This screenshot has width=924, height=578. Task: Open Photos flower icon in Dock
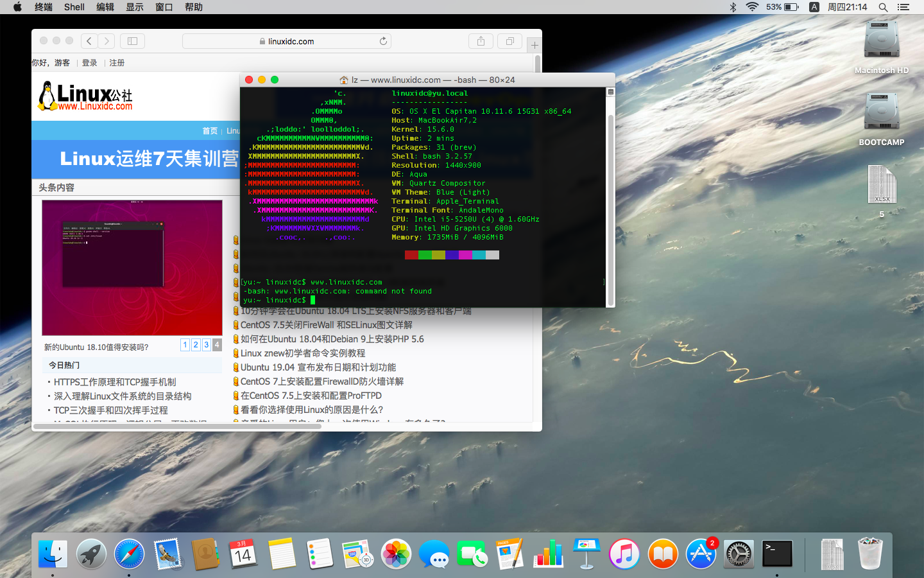point(396,554)
